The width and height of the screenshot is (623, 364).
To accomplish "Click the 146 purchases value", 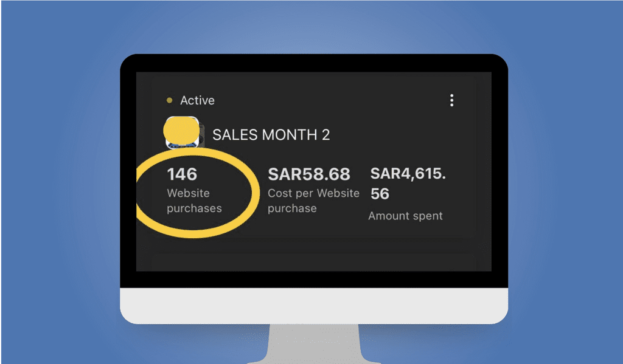I will (182, 174).
